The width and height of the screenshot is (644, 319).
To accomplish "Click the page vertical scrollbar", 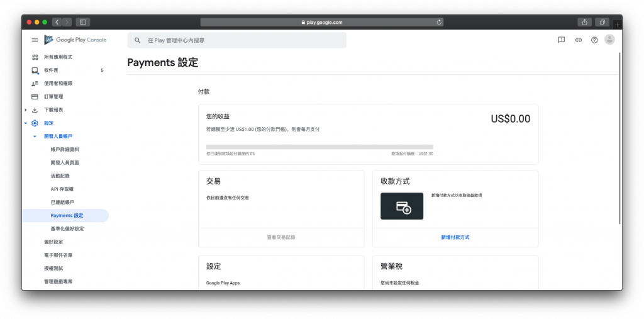I will coord(619,138).
